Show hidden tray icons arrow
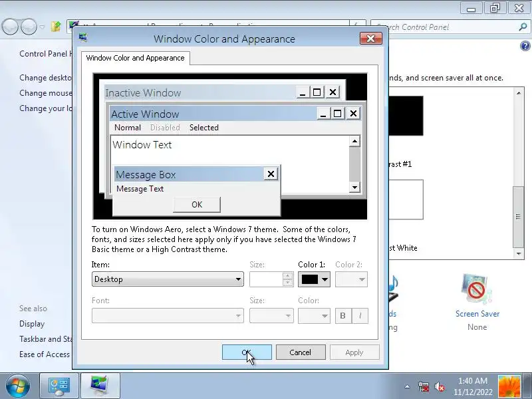The image size is (532, 399). click(x=407, y=386)
